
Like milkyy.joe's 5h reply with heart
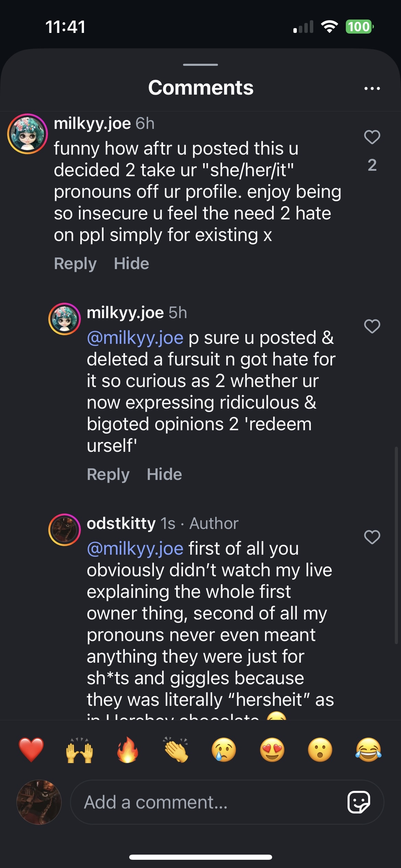[372, 326]
